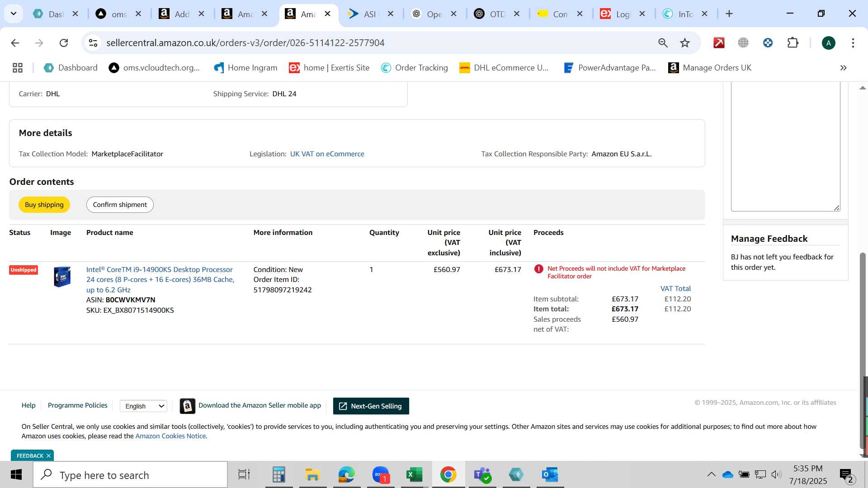The image size is (868, 488).
Task: Open Outlook from the taskbar
Action: tap(550, 474)
